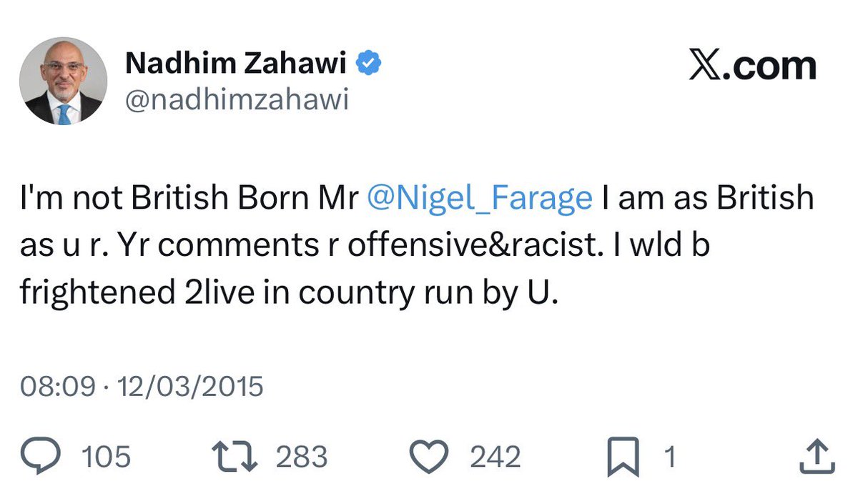
Task: Click the X.com logo
Action: 752,66
